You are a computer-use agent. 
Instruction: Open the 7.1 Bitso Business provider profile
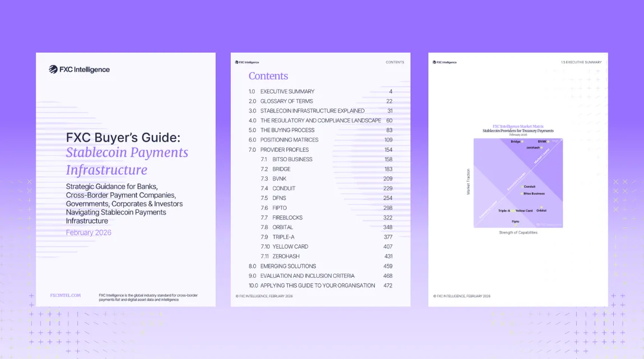(292, 160)
